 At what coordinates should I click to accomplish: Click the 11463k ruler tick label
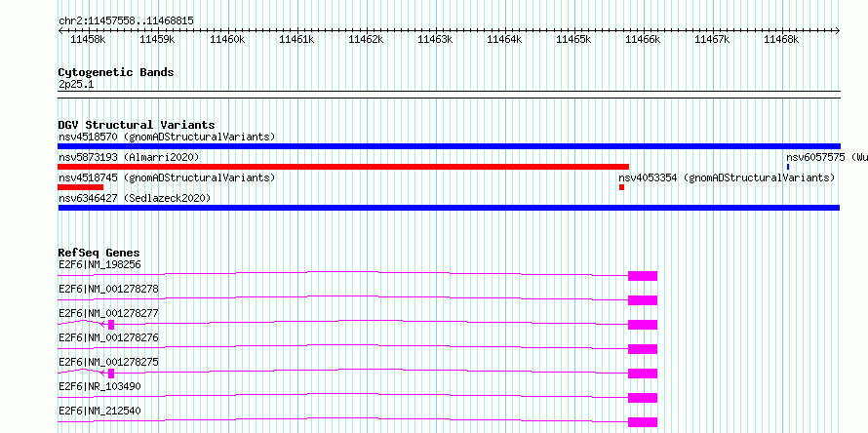(435, 39)
